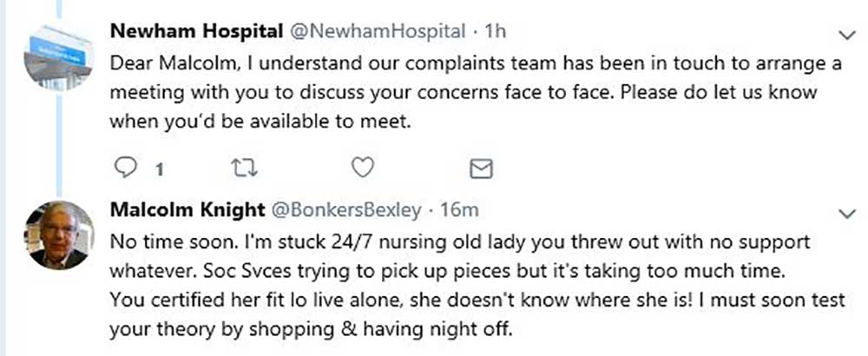Click the Malcolm Knight display name

point(186,211)
